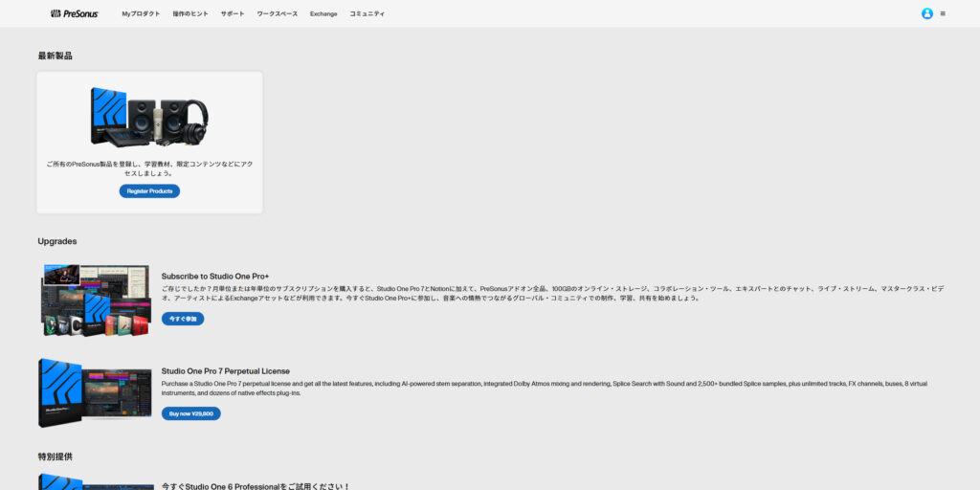This screenshot has height=490, width=980.
Task: Open the Studio One Pro+ subscription thumbnail
Action: pyautogui.click(x=95, y=301)
